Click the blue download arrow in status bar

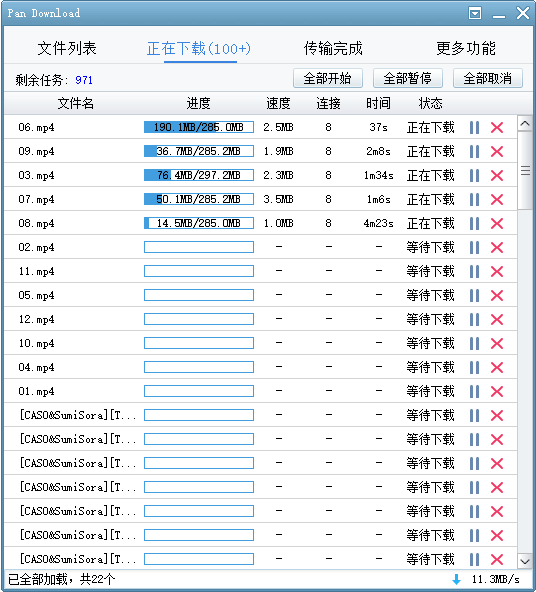click(457, 580)
